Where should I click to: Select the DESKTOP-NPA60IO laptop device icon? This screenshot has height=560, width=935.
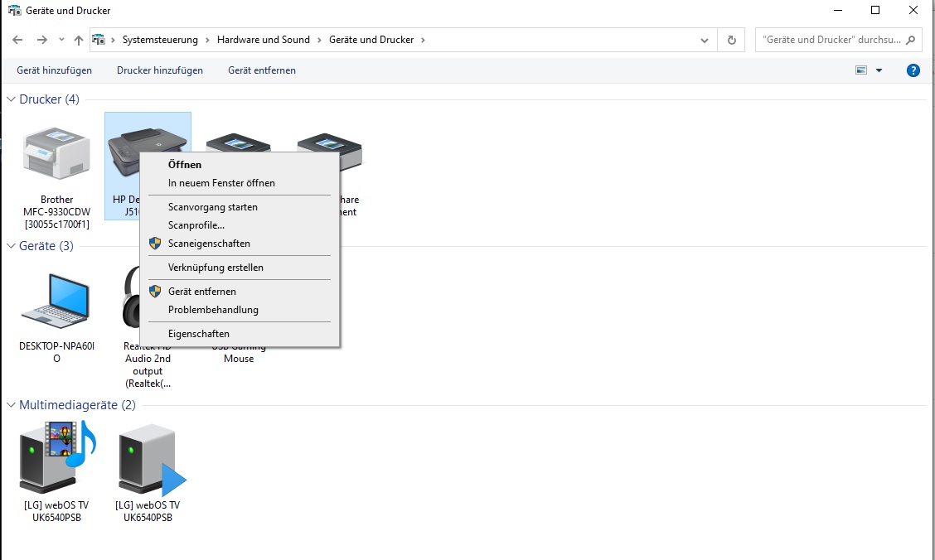pos(56,301)
